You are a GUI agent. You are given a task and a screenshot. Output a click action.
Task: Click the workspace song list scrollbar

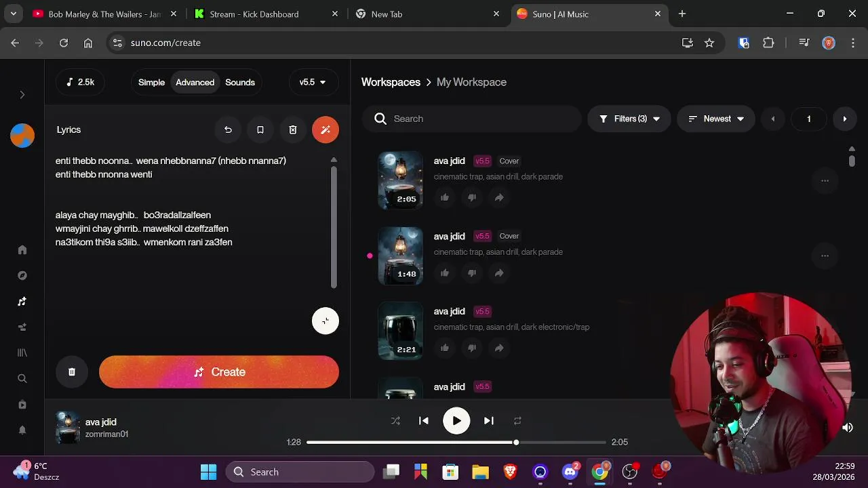tap(852, 161)
